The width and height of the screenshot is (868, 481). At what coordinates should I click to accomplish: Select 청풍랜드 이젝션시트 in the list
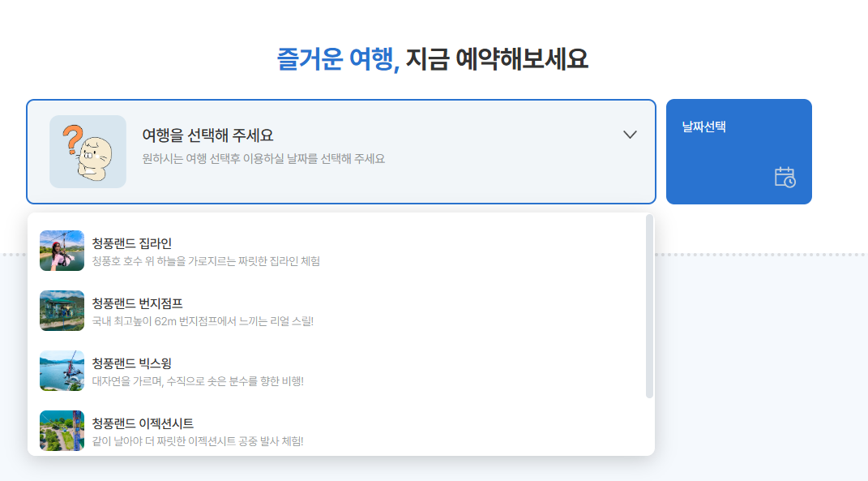coord(143,423)
